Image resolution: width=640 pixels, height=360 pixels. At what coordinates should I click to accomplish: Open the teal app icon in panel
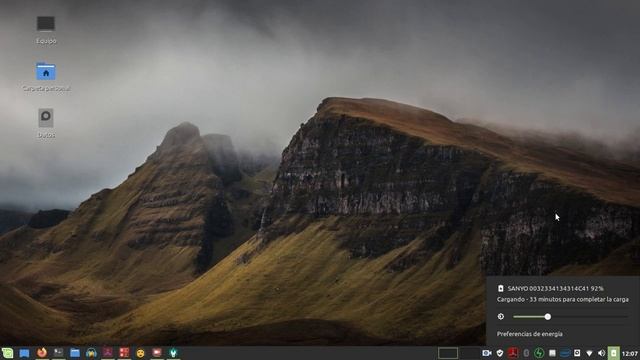pos(173,353)
